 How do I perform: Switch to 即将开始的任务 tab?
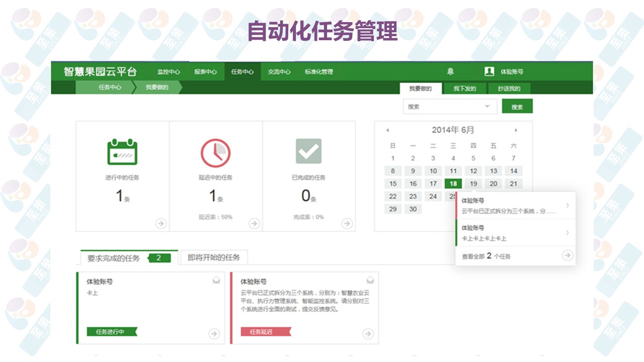(214, 257)
